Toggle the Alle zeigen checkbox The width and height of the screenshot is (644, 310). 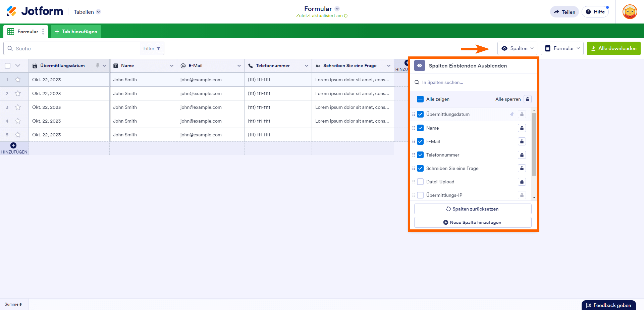coord(420,99)
